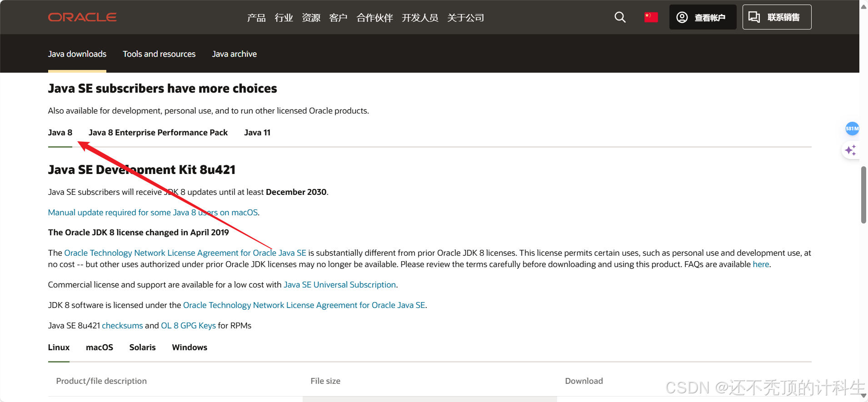The width and height of the screenshot is (868, 402).
Task: Click the purple sparkle AI assistant icon
Action: coord(850,150)
